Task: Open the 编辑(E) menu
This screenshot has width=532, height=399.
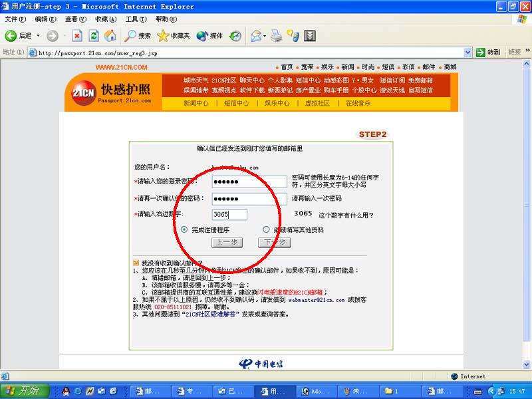Action: coord(45,19)
